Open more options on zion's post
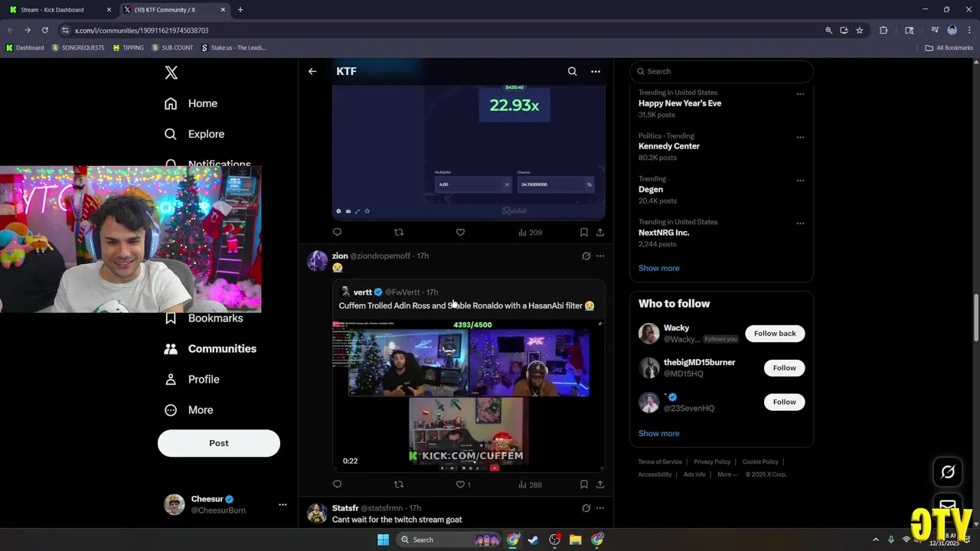Viewport: 980px width, 551px height. point(600,256)
